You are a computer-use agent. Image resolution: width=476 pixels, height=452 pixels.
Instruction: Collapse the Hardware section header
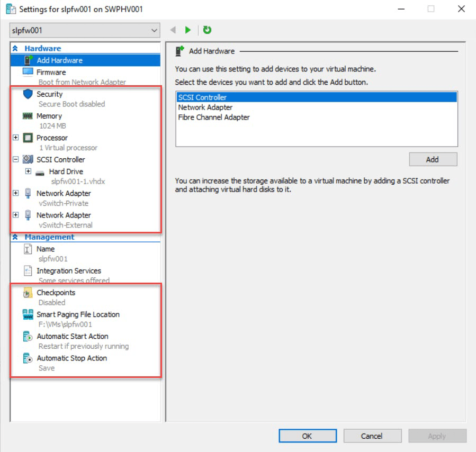pyautogui.click(x=15, y=48)
